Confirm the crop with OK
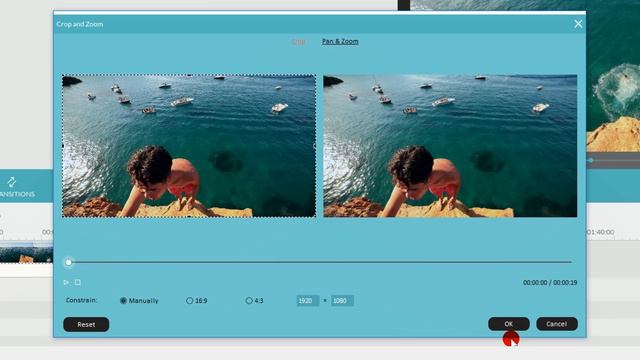The width and height of the screenshot is (640, 360). coord(509,324)
